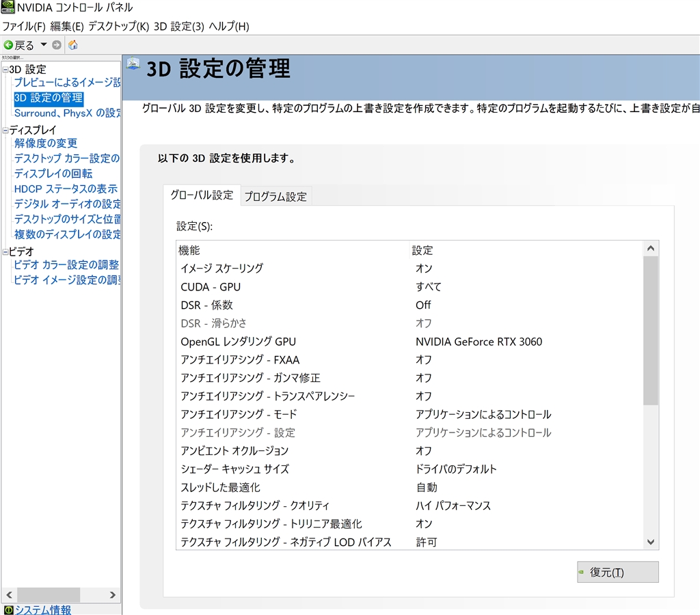Select the シェーダー キャッシュ サイズ row
Screen dimensions: 700x615
409,469
